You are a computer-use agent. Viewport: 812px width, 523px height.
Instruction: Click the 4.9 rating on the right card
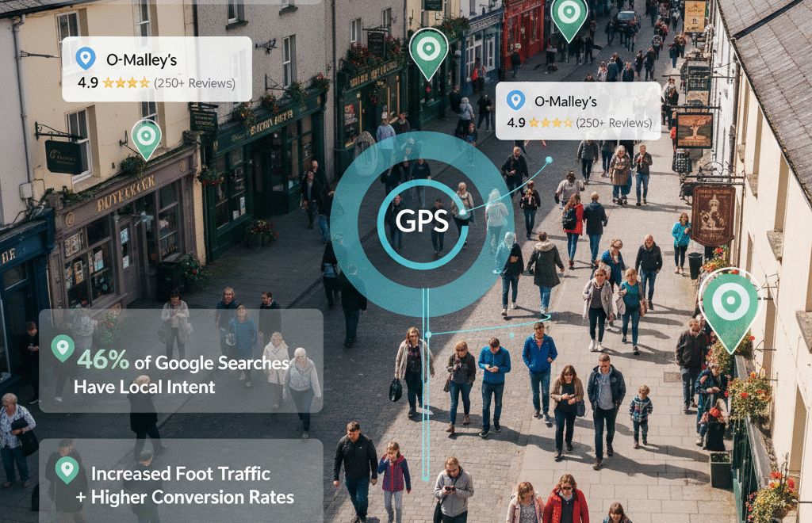point(516,124)
